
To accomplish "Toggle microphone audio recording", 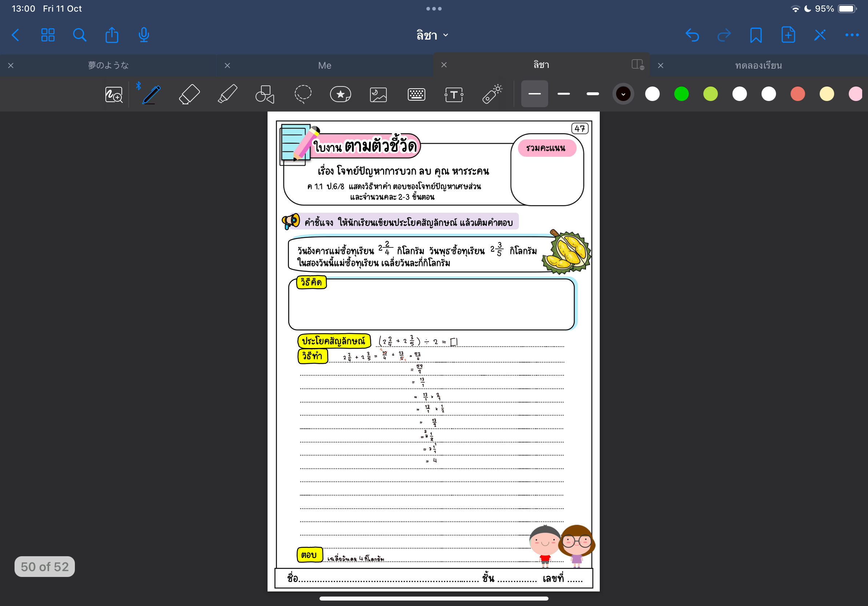I will pos(144,35).
